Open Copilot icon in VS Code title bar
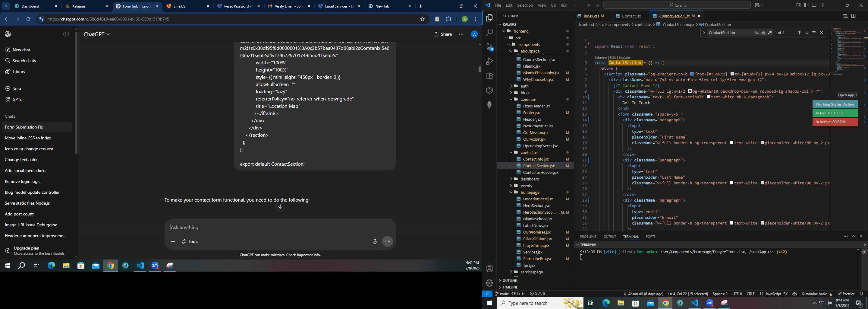Screen dimensions: 868x309 [757, 5]
